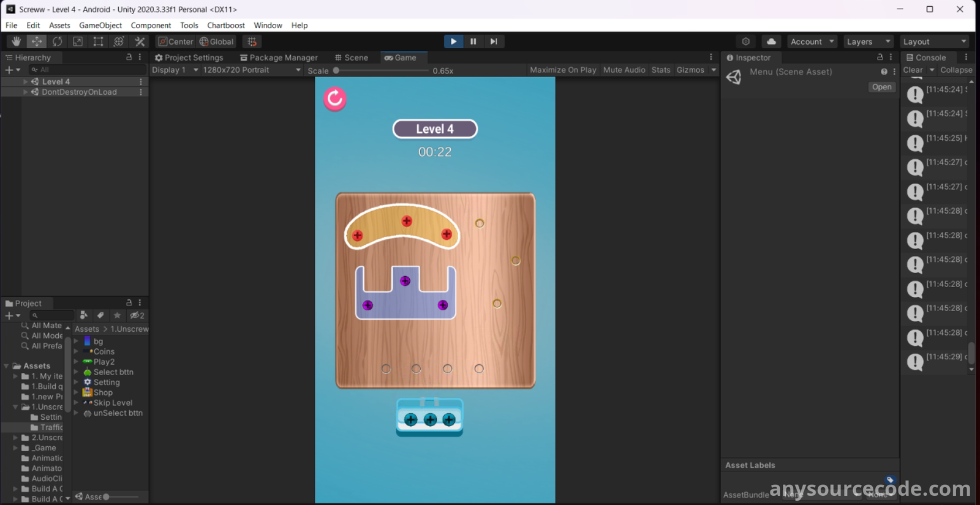980x505 pixels.
Task: Step one frame forward
Action: point(493,42)
